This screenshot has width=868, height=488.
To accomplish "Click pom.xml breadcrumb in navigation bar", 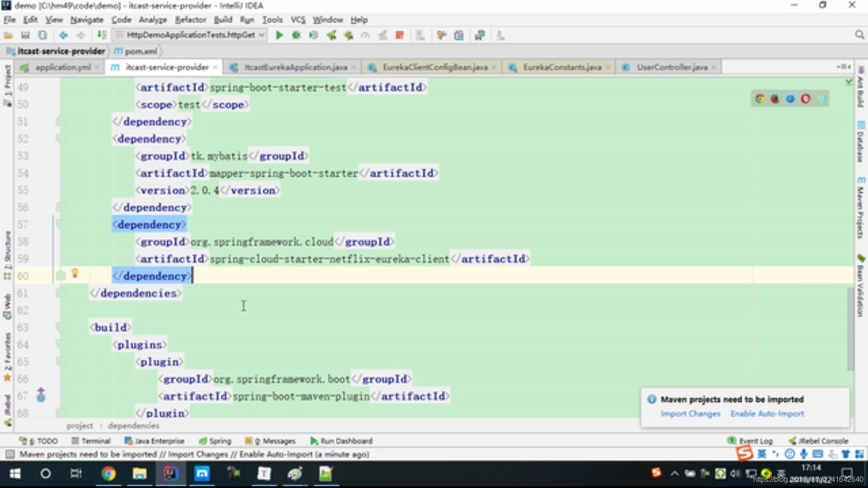I will click(136, 52).
